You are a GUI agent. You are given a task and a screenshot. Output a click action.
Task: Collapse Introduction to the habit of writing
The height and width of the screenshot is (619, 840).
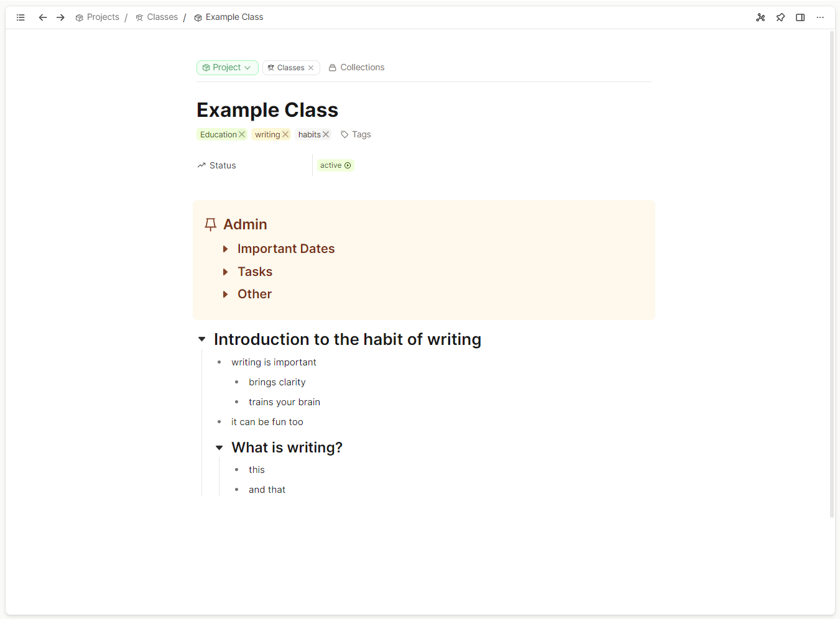point(201,339)
